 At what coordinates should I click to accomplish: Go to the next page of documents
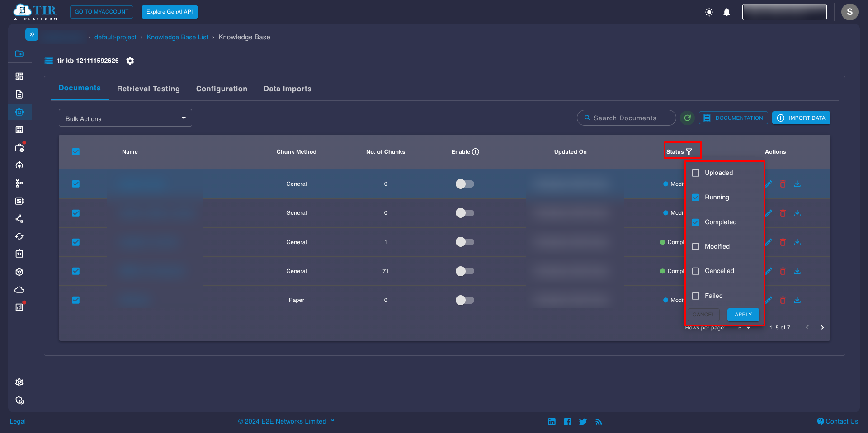click(x=822, y=328)
